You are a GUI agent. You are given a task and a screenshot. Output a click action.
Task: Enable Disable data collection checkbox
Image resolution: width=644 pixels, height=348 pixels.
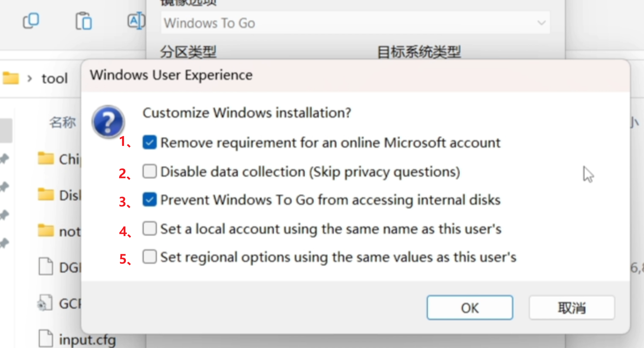click(x=149, y=171)
